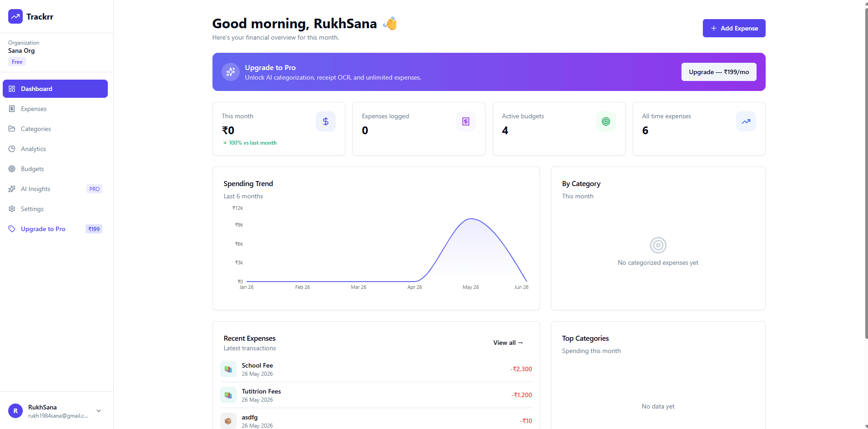Open the Expenses page
The height and width of the screenshot is (429, 868).
point(55,109)
